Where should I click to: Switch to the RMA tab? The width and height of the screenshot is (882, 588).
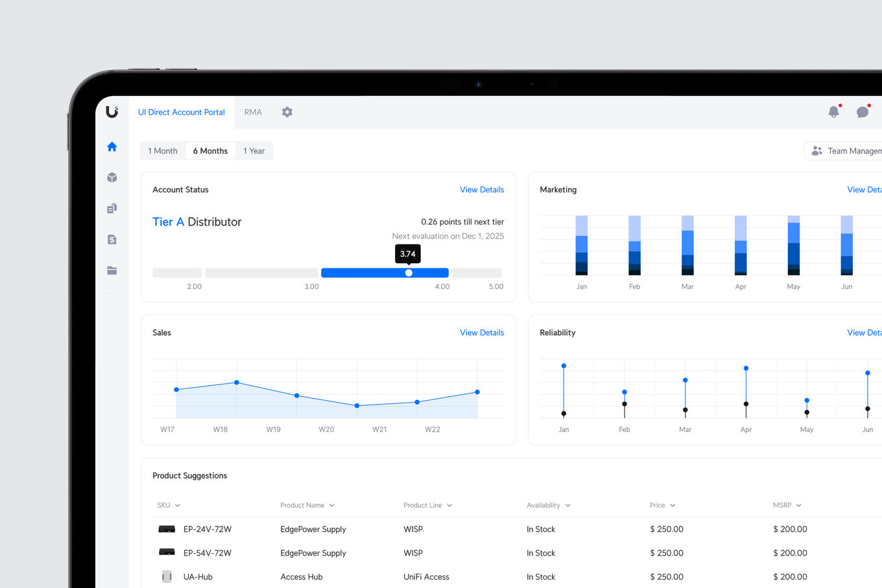(x=253, y=112)
